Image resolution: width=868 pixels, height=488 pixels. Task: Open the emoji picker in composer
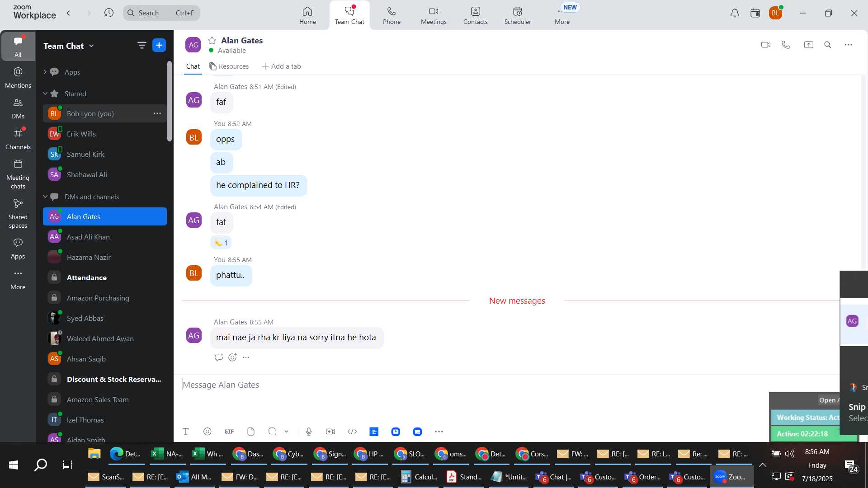(x=208, y=432)
